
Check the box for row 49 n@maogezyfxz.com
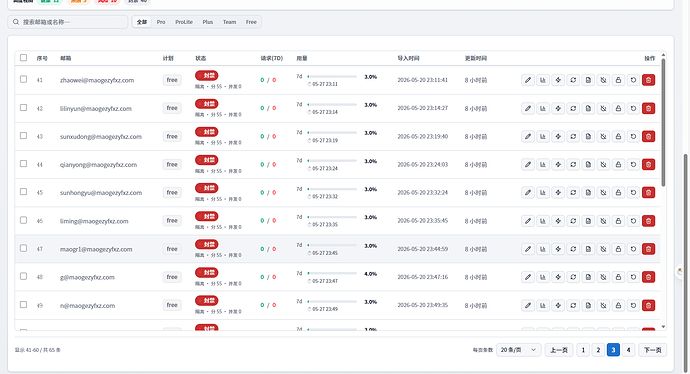tap(23, 304)
